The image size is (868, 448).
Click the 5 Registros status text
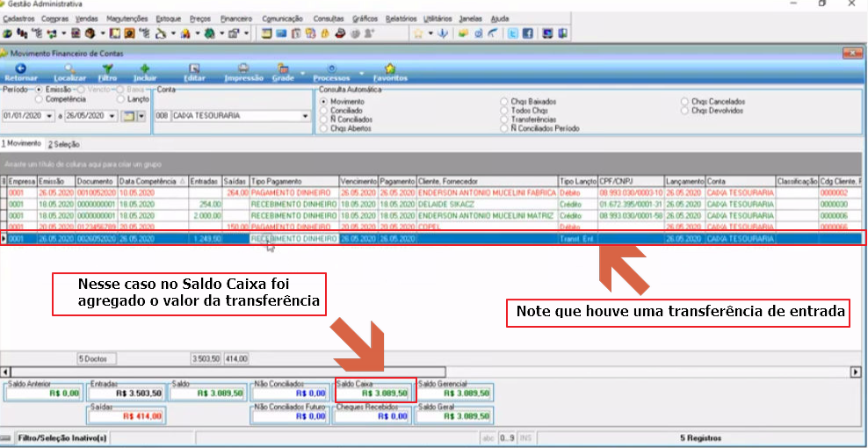(x=700, y=438)
